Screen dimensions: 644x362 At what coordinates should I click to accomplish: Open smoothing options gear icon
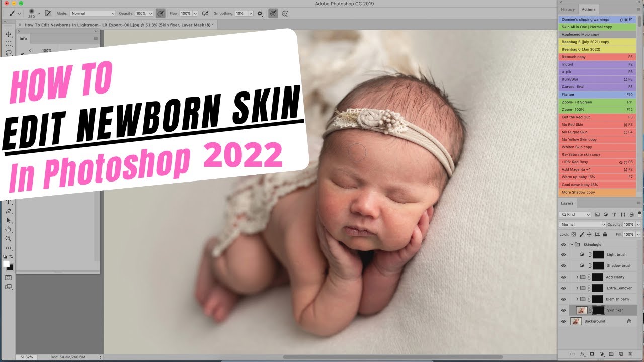point(260,13)
